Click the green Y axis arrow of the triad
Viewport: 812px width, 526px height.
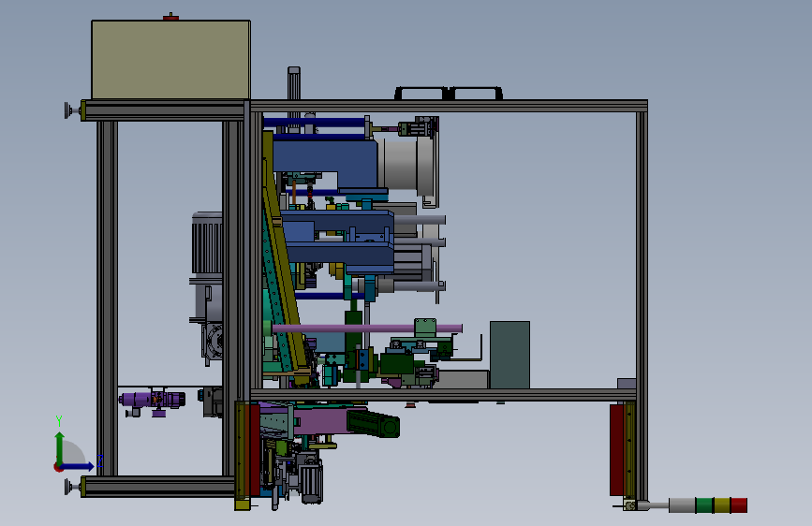click(x=60, y=447)
